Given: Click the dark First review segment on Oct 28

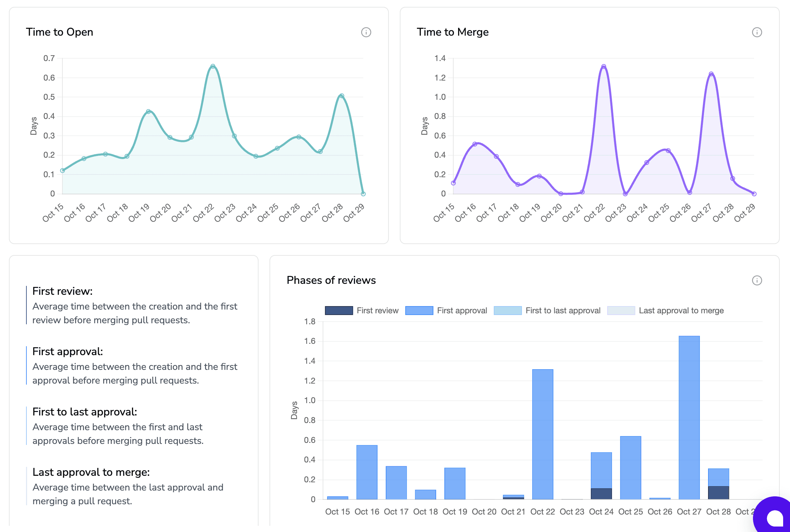Looking at the screenshot, I should 719,493.
